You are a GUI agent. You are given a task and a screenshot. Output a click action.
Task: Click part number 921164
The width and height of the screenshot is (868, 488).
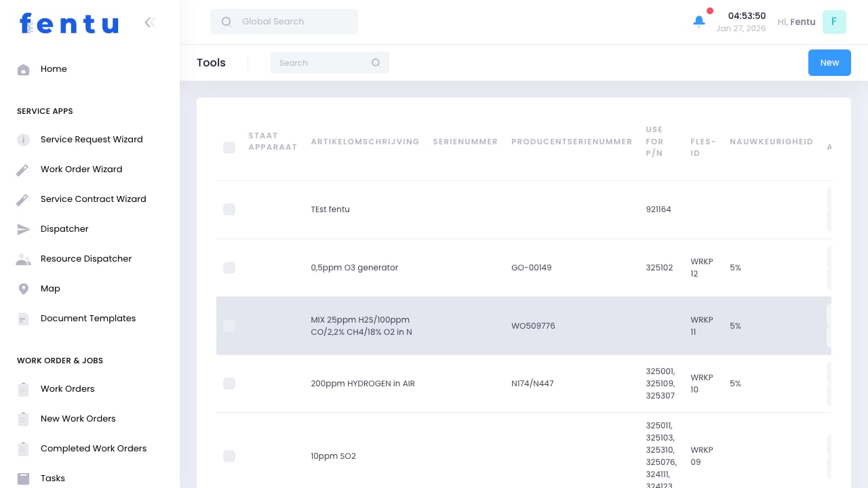[x=658, y=209]
